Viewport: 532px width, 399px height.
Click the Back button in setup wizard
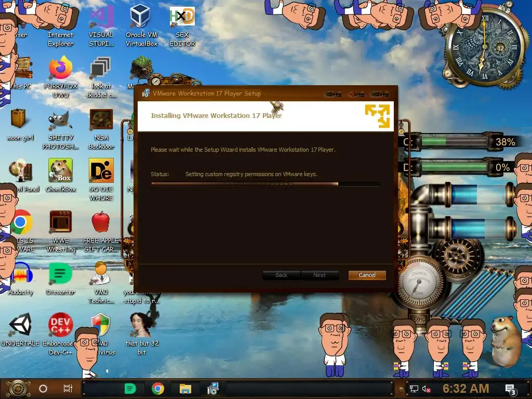click(x=281, y=275)
